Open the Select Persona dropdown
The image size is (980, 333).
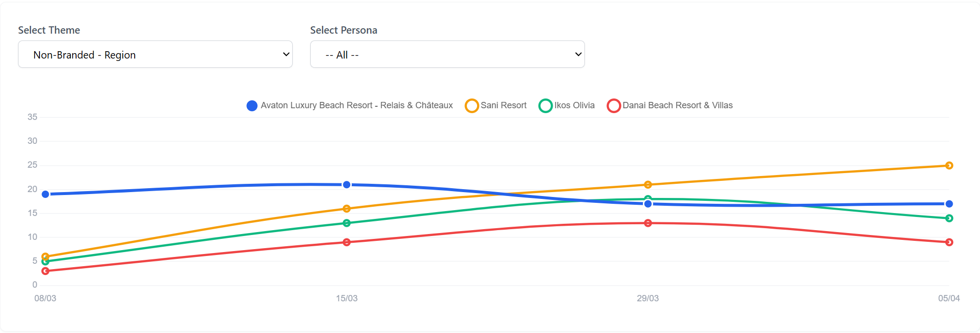coord(447,54)
